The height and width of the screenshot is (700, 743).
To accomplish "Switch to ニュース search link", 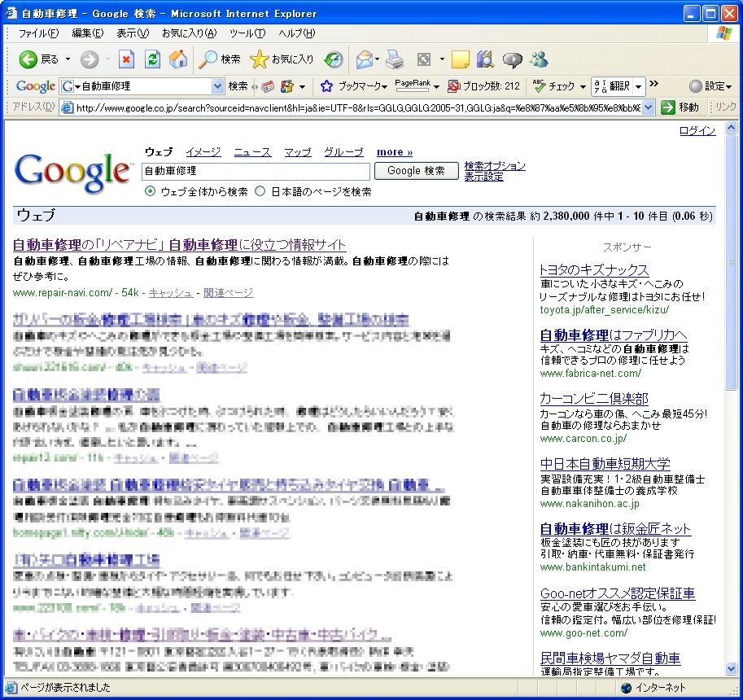I will (x=252, y=152).
